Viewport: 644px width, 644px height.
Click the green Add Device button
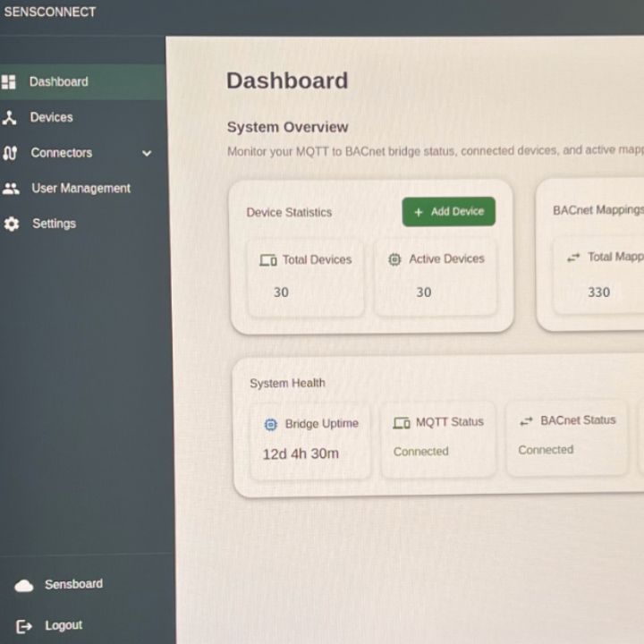click(448, 211)
